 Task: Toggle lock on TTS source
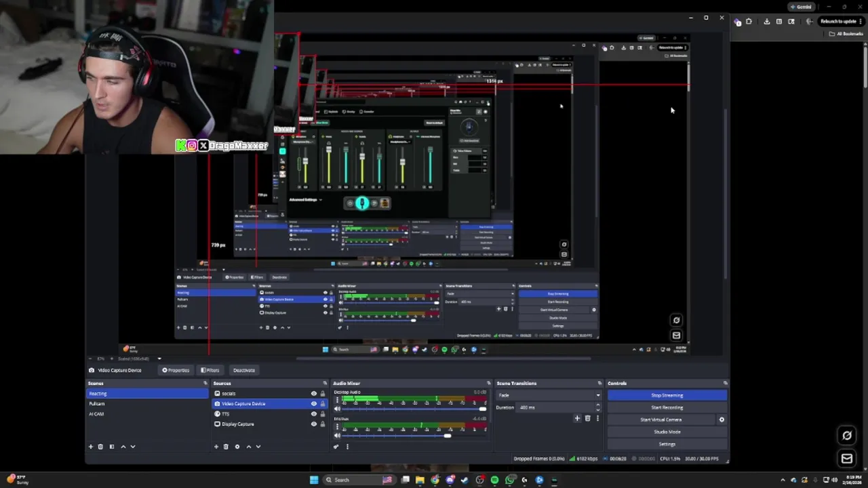point(322,414)
